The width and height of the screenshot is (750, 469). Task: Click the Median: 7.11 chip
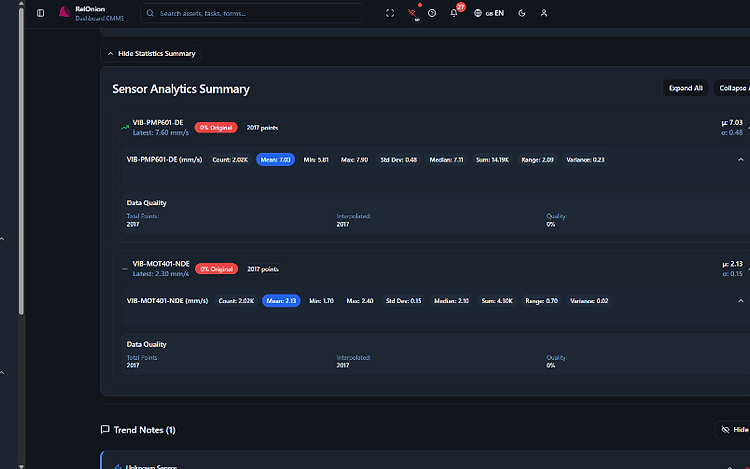click(446, 160)
